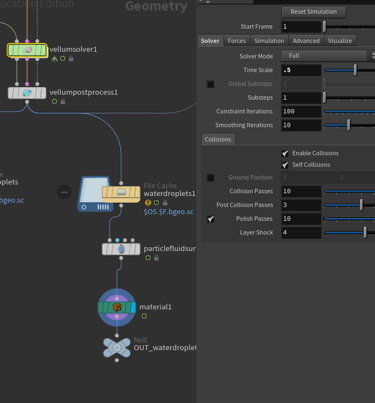
Task: Click the Reset Simulation button
Action: 314,12
